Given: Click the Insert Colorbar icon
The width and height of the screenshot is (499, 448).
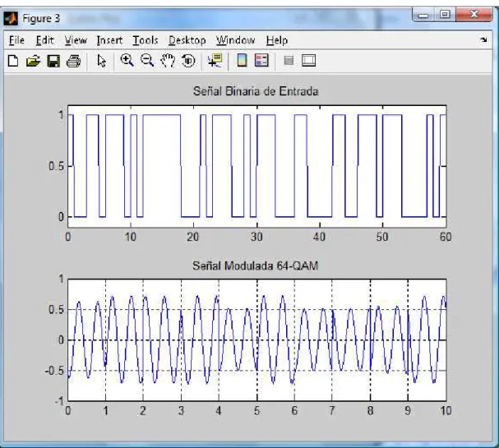Looking at the screenshot, I should coord(242,60).
